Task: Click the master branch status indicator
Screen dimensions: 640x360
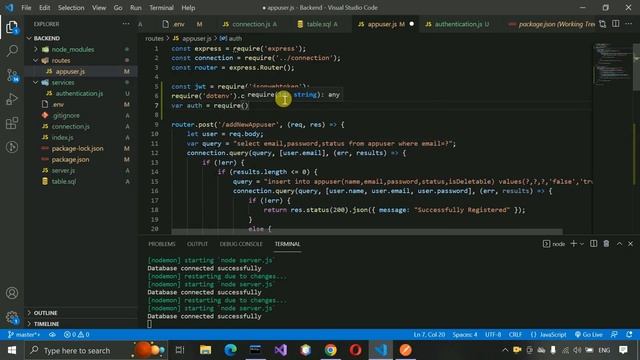Action: (x=24, y=335)
